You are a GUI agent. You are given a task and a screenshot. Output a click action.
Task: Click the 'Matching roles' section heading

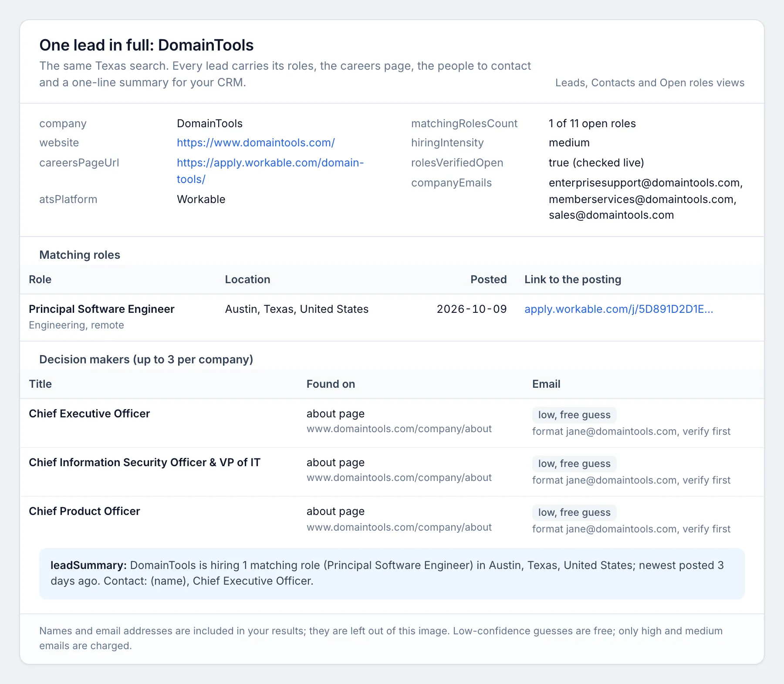tap(80, 255)
